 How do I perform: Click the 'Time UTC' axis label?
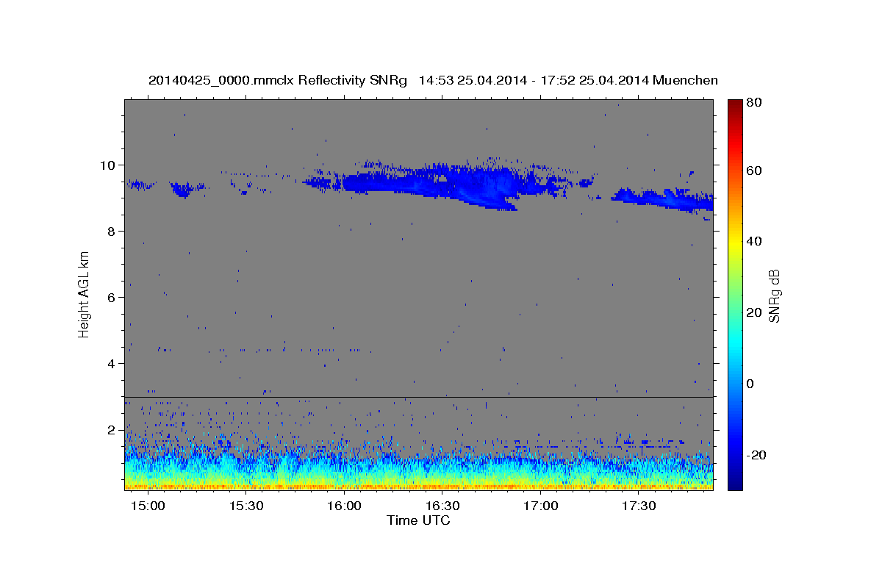[x=418, y=520]
